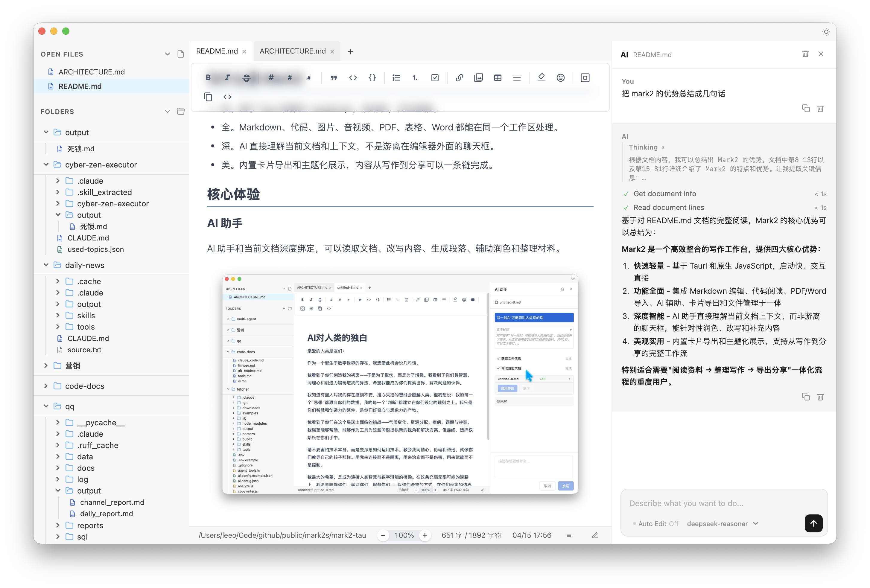Screen dimensions: 870x588
Task: Insert inline code from top toolbar row
Action: 353,77
